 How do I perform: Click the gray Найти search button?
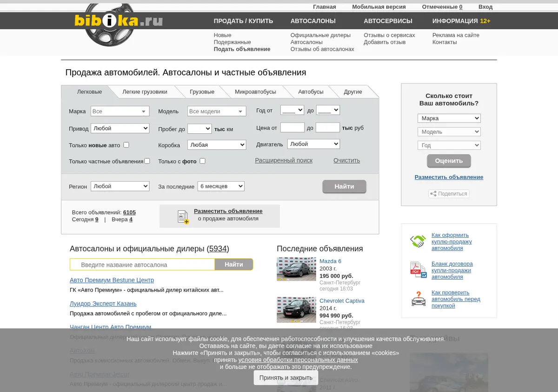point(344,187)
